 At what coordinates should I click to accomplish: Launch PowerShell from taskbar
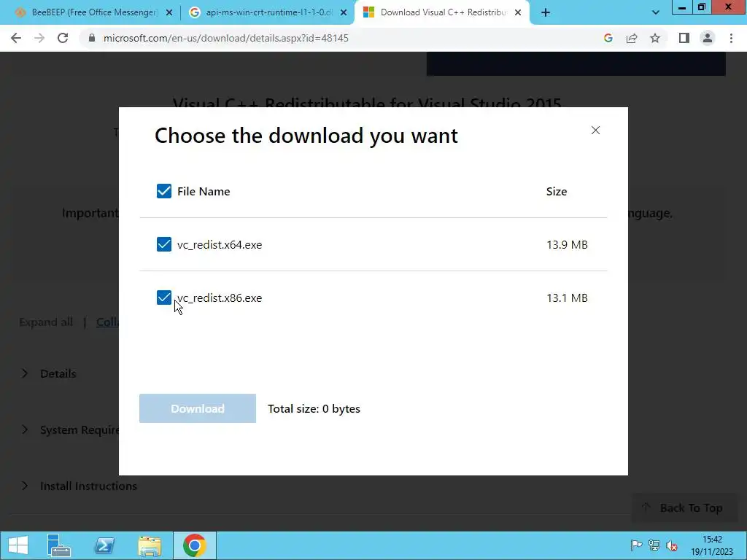click(x=104, y=545)
